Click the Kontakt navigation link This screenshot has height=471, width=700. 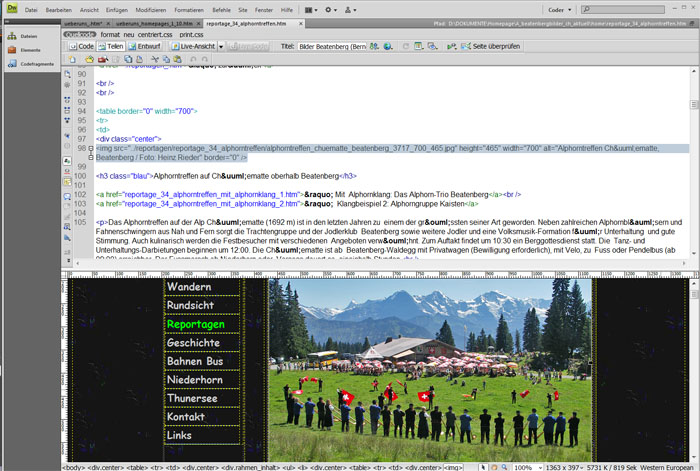[186, 417]
